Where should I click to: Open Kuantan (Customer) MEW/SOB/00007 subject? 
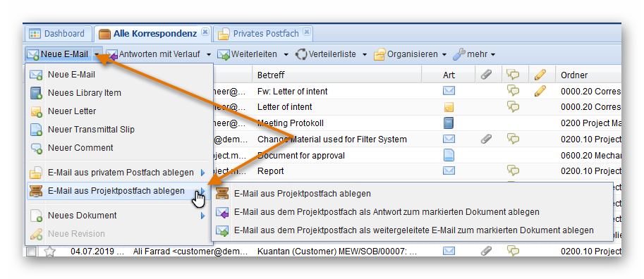337,251
